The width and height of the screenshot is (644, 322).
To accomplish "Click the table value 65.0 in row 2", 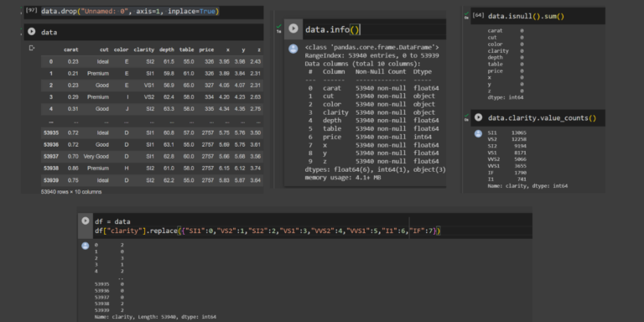I will (189, 86).
